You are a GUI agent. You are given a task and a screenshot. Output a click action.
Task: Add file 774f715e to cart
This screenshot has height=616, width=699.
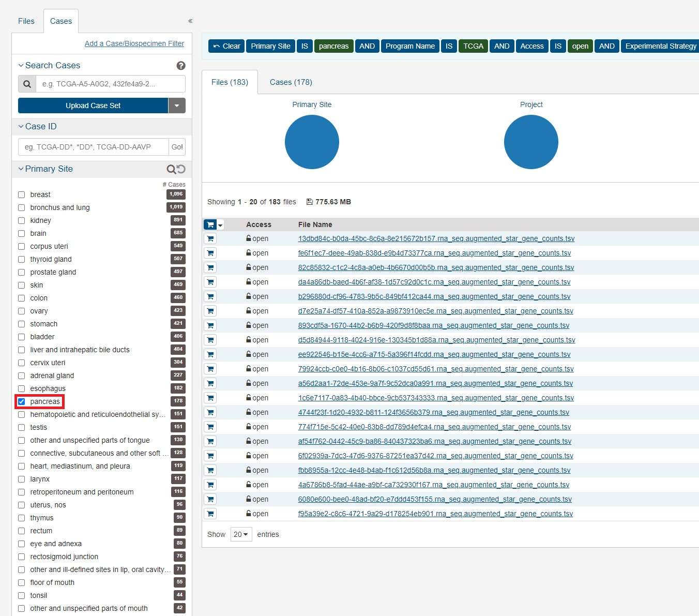click(x=210, y=427)
